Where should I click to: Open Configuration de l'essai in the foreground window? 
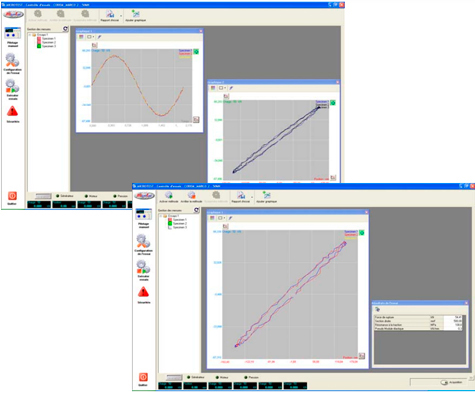pyautogui.click(x=143, y=244)
